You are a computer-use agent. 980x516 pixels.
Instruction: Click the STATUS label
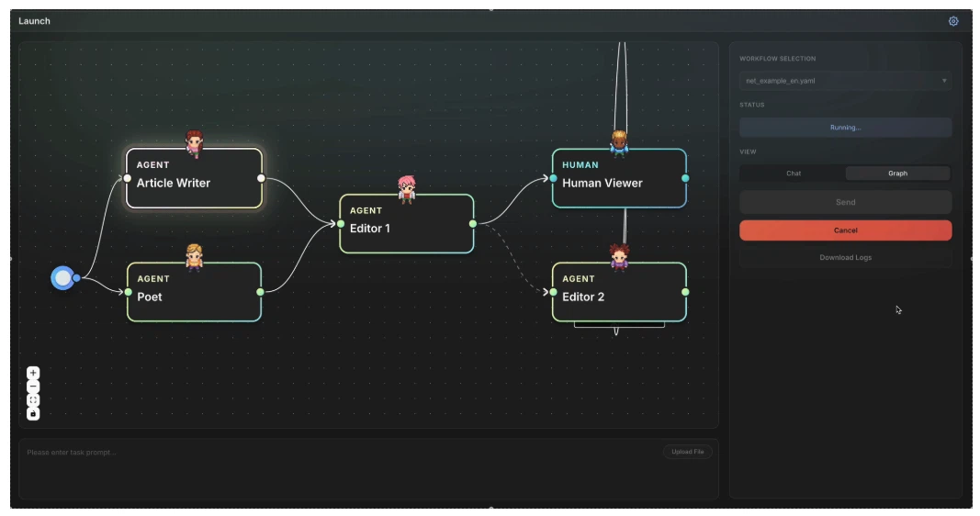tap(752, 105)
